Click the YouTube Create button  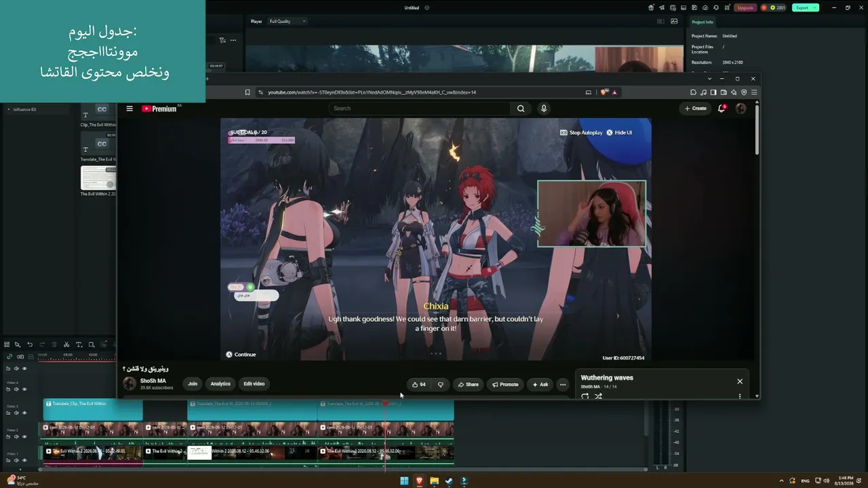[x=696, y=108]
